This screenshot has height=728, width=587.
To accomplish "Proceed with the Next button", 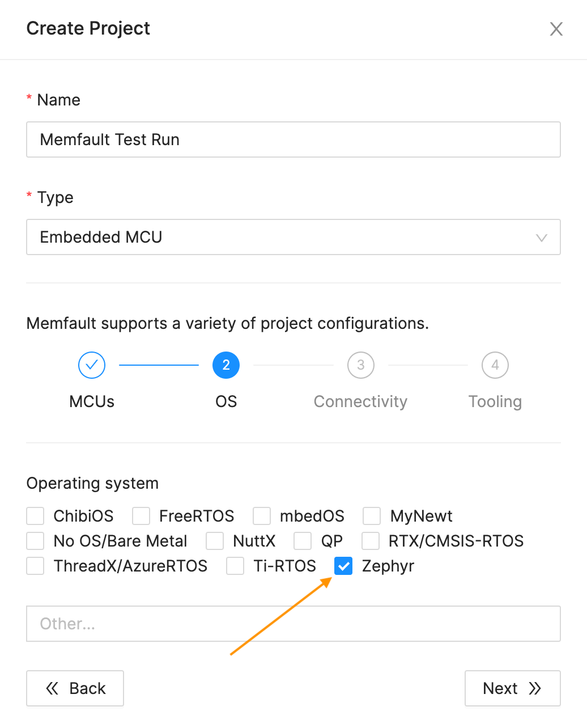I will click(x=512, y=688).
